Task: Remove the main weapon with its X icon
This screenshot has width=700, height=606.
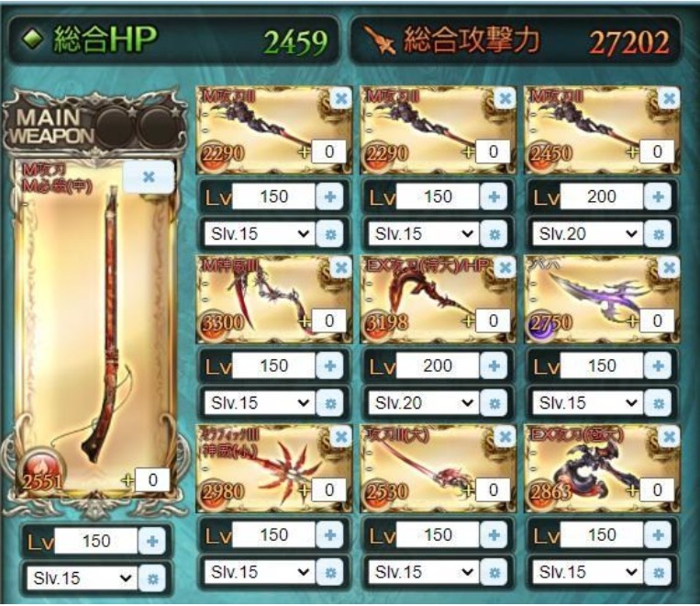Action: coord(149,177)
